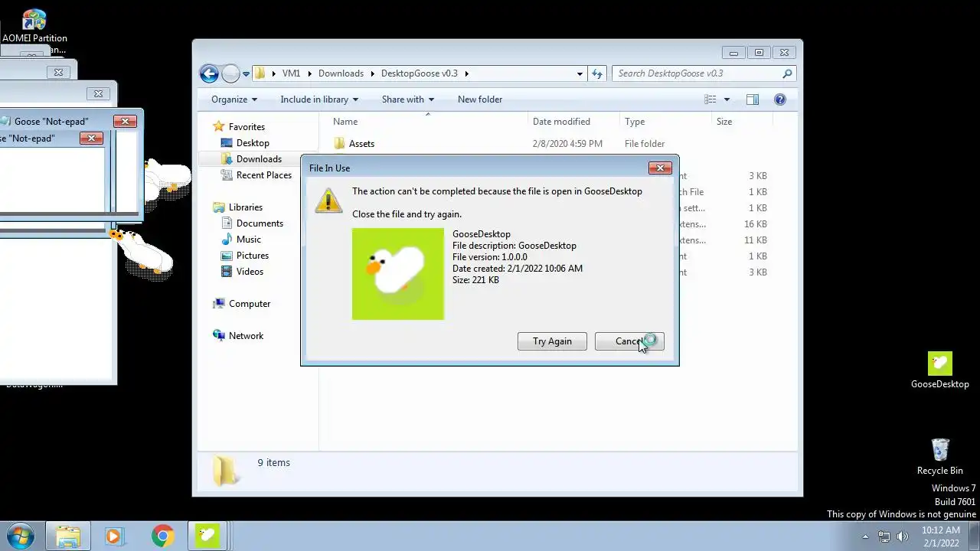Viewport: 980px width, 551px height.
Task: Click the network tray icon
Action: coord(884,536)
